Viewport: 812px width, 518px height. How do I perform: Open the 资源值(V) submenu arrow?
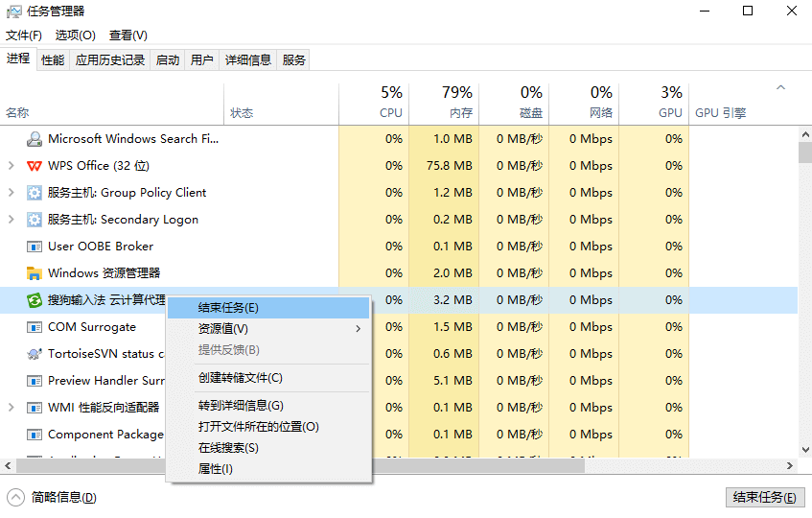(x=359, y=329)
